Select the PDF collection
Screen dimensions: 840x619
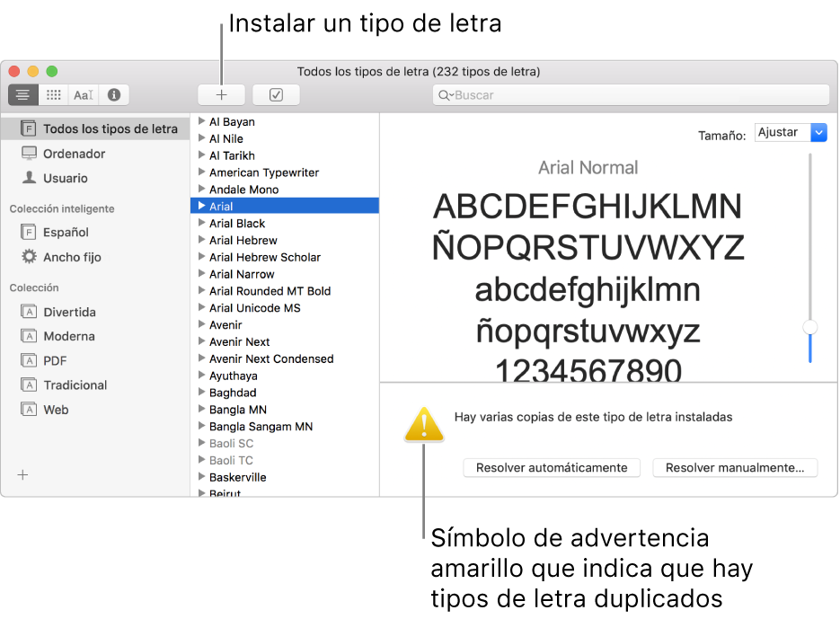pos(95,360)
